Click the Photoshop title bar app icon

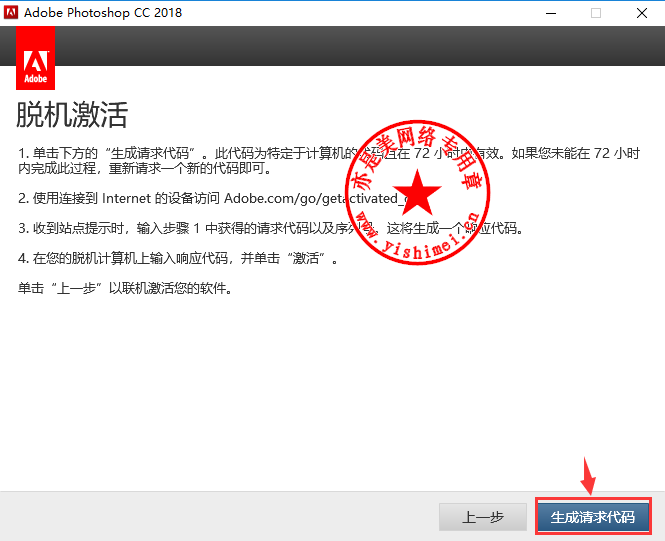(10, 12)
